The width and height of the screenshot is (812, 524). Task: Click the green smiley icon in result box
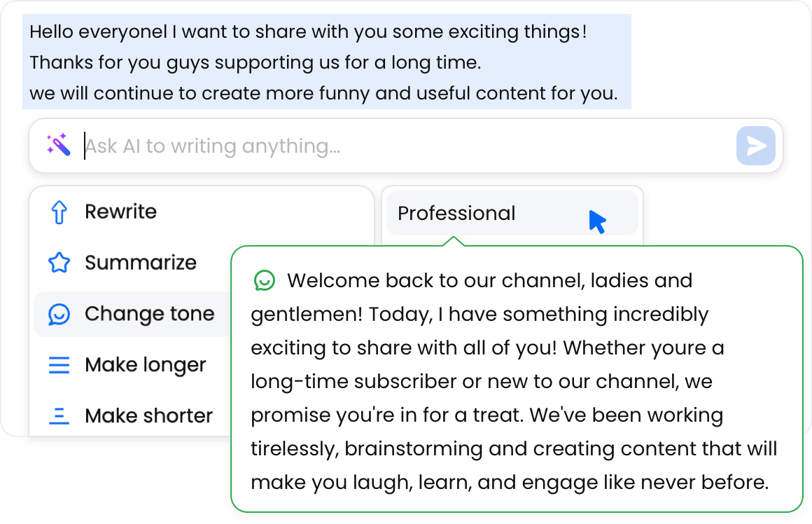tap(263, 281)
